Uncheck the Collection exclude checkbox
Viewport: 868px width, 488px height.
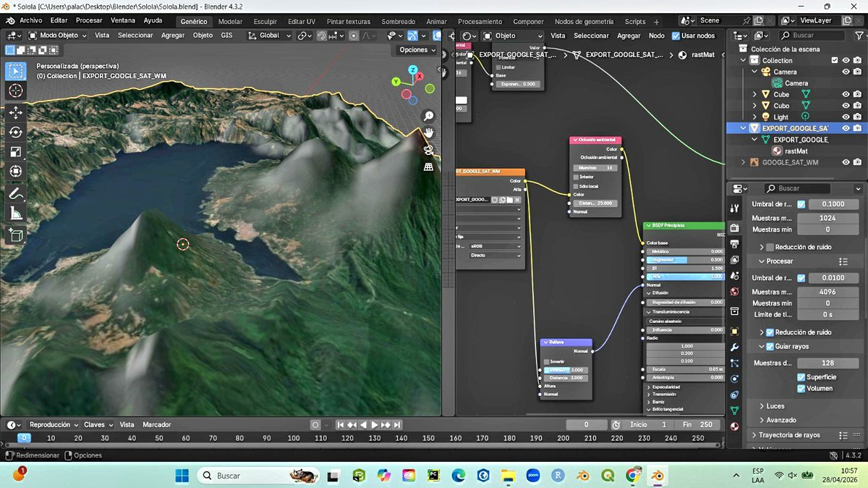pyautogui.click(x=835, y=61)
